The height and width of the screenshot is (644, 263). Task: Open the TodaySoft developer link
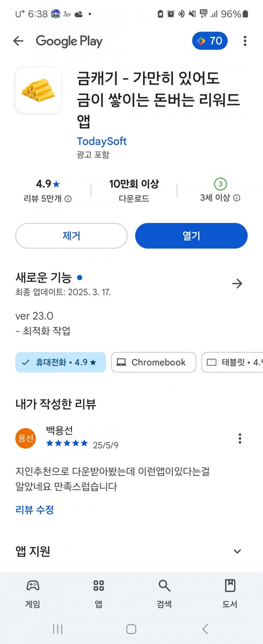click(x=102, y=141)
